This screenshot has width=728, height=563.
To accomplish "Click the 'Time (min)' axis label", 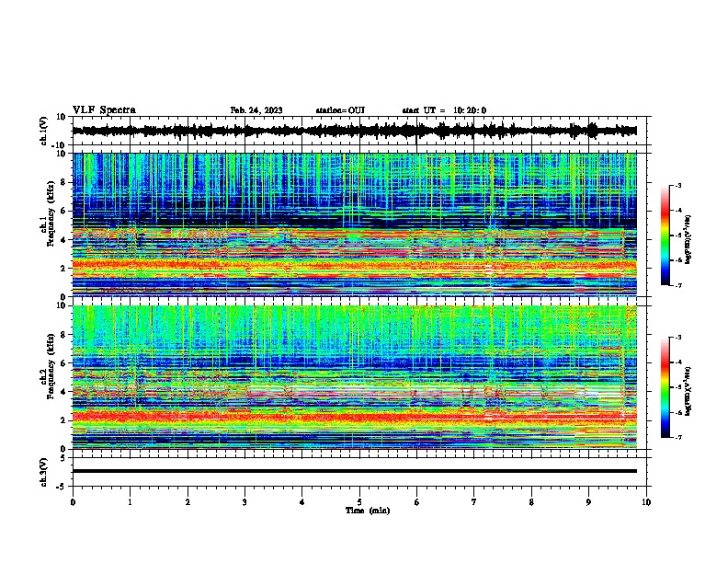I will tap(368, 511).
